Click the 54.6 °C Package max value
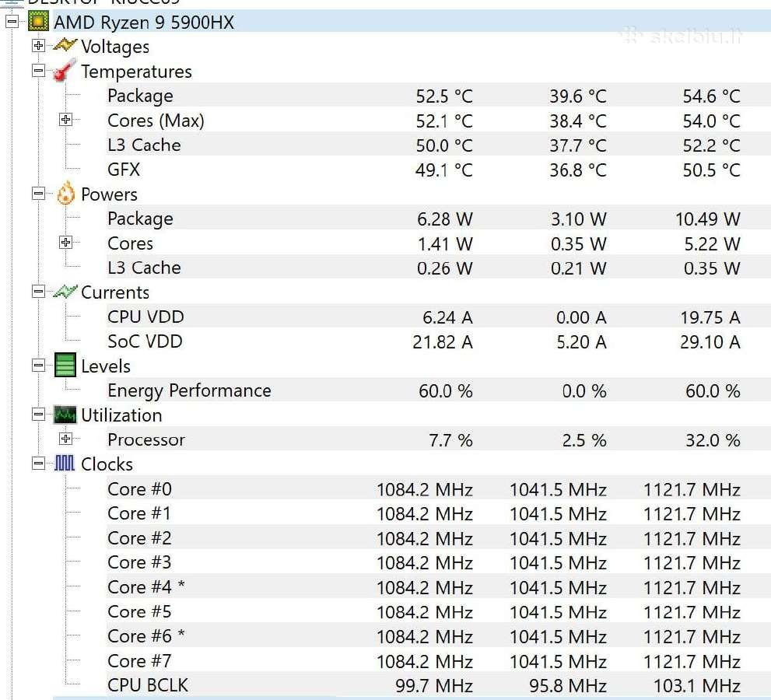The height and width of the screenshot is (700, 771). click(712, 96)
